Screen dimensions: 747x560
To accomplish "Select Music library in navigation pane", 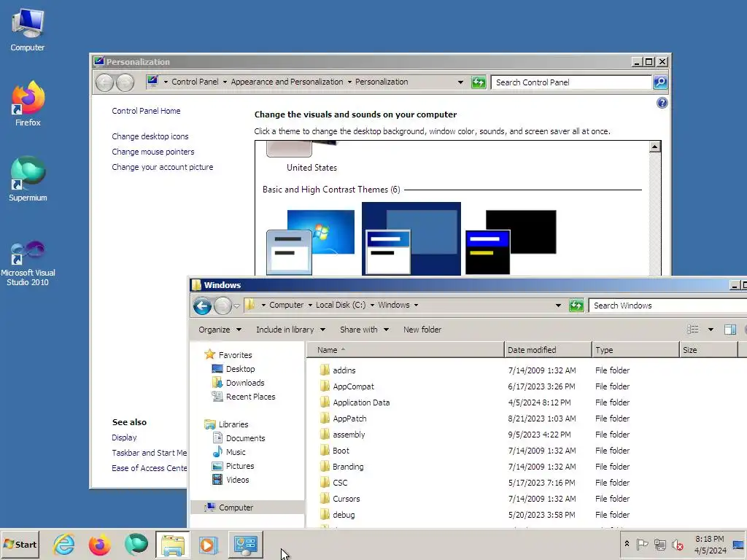I will pos(229,452).
